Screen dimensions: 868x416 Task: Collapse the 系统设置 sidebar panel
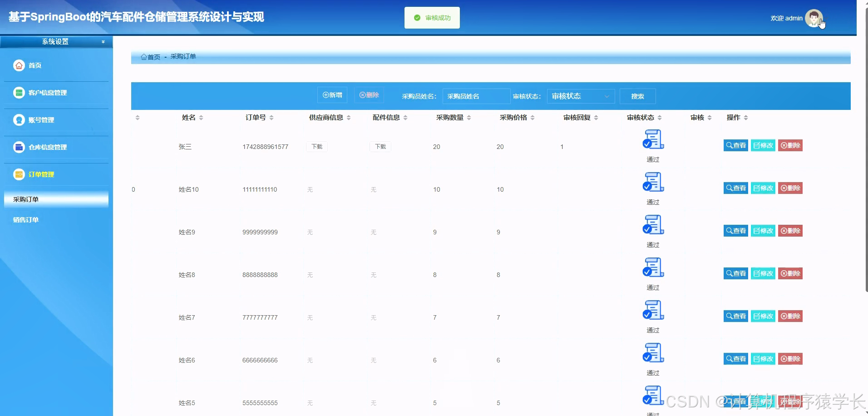coord(103,41)
